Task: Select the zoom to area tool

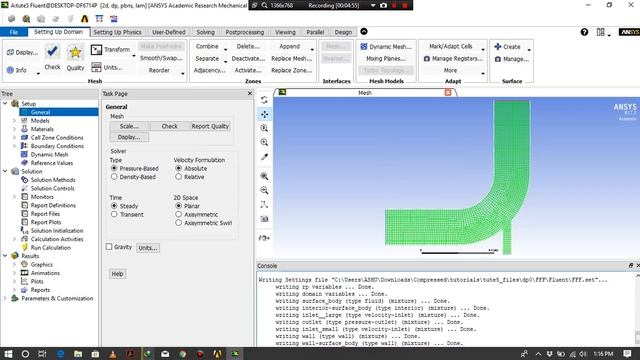Action: click(x=264, y=142)
